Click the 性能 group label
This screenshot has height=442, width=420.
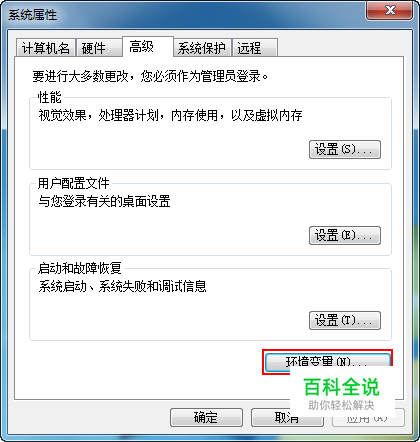click(49, 97)
